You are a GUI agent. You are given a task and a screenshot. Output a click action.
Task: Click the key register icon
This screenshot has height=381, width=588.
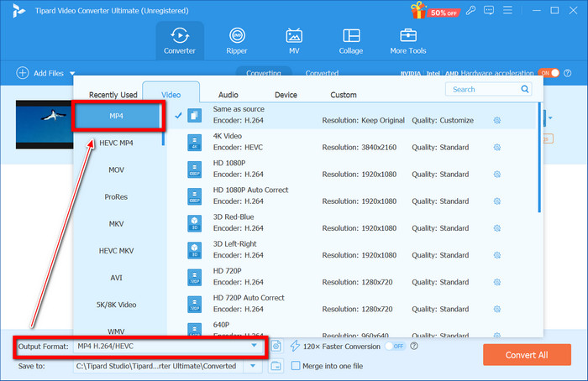pyautogui.click(x=470, y=10)
